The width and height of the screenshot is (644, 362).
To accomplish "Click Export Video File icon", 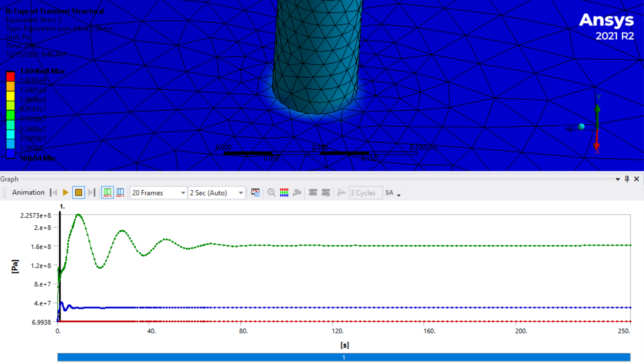I will pyautogui.click(x=255, y=193).
